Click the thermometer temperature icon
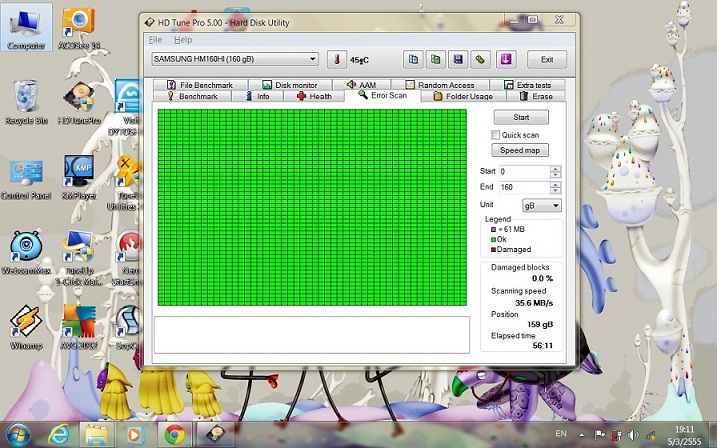 pos(335,59)
